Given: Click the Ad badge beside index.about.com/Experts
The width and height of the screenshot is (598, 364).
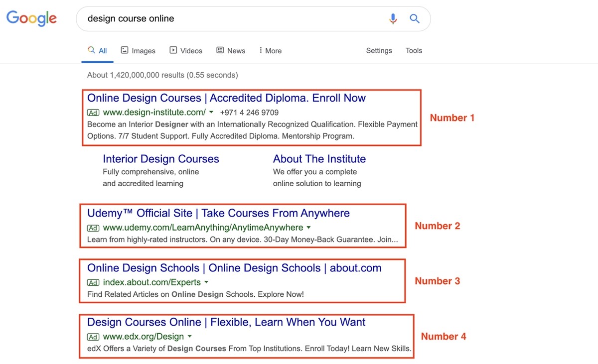Looking at the screenshot, I should click(93, 283).
